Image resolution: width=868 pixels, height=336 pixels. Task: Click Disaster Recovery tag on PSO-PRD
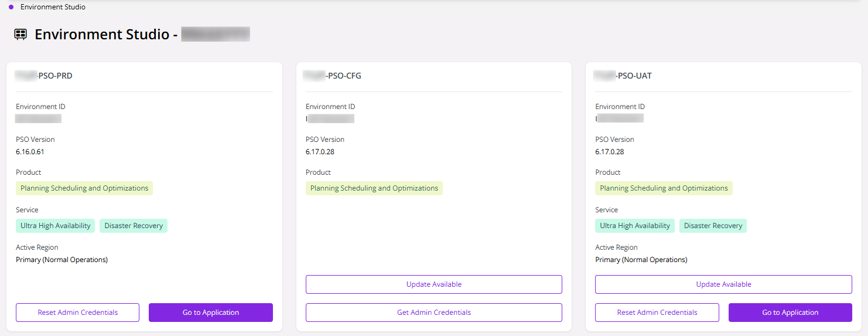tap(134, 226)
